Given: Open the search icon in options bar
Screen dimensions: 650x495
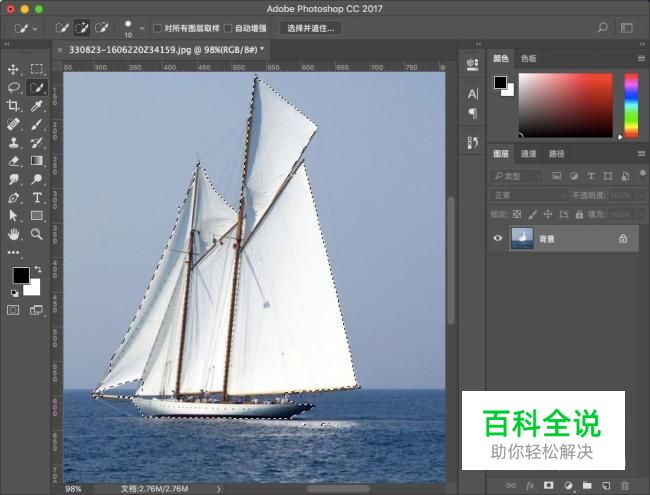Looking at the screenshot, I should click(x=603, y=28).
